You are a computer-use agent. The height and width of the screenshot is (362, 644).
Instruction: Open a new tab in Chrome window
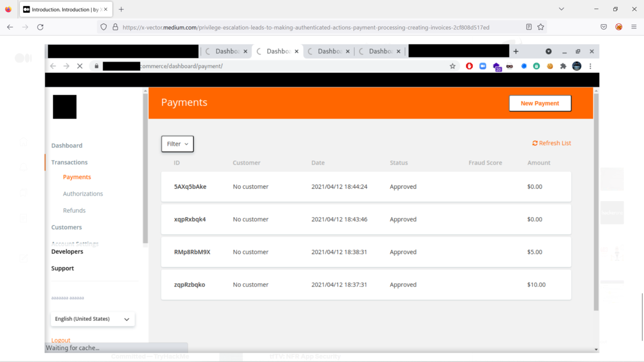[516, 51]
